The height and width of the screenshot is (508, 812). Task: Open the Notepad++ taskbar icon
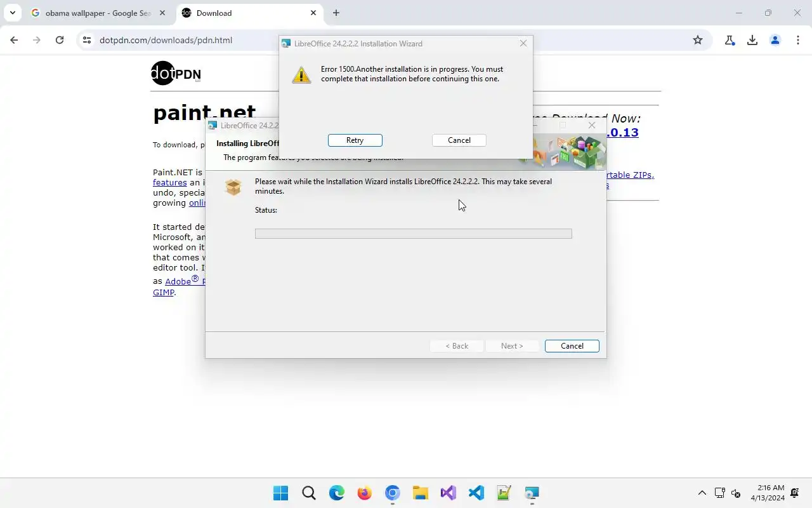pos(504,493)
